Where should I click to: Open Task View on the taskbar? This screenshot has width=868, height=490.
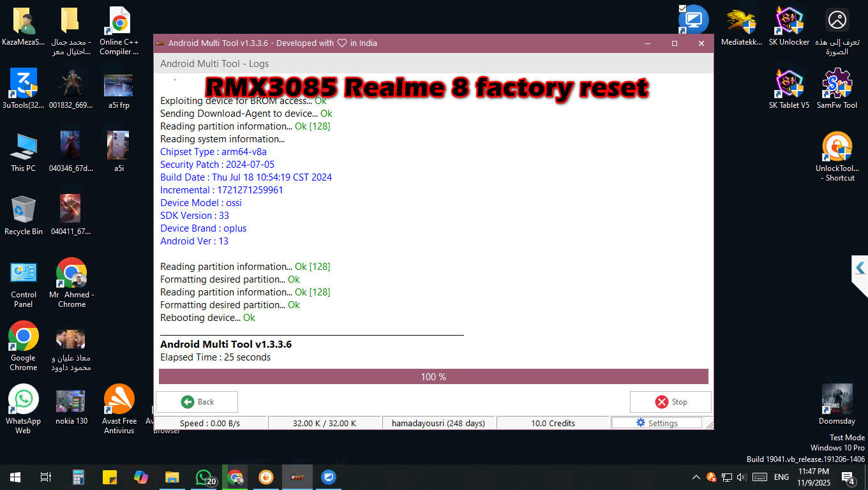coord(46,477)
